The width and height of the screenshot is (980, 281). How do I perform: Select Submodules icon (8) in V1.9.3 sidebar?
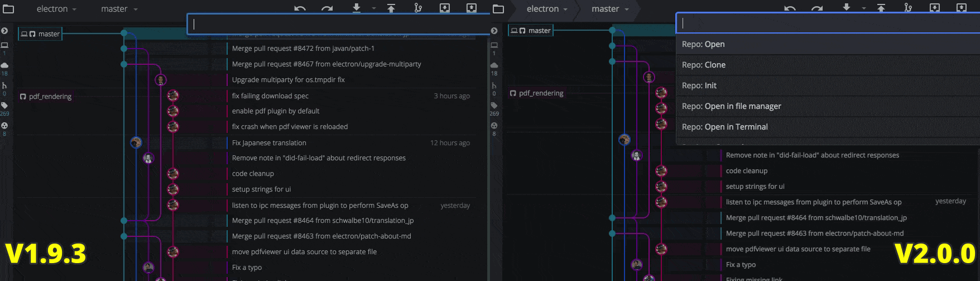4,126
